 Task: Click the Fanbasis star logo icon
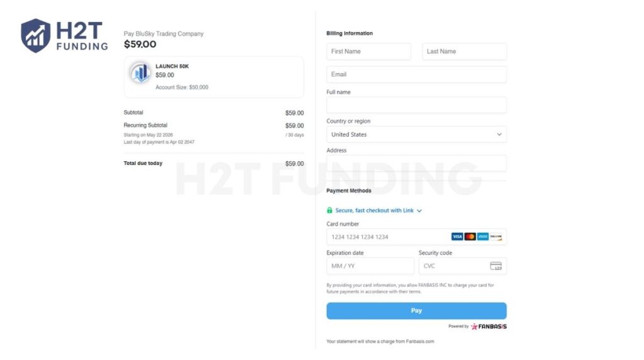474,327
